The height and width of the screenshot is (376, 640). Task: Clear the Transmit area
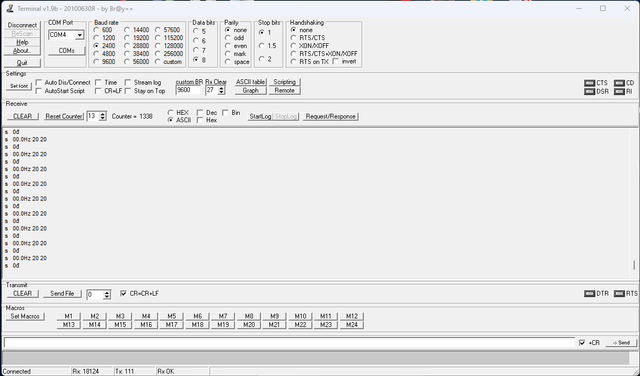[x=22, y=294]
